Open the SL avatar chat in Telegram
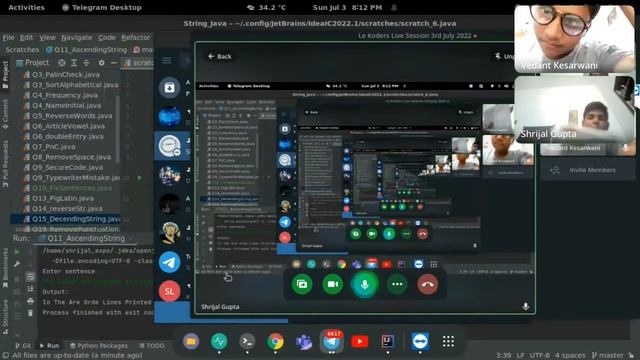This screenshot has width=640, height=360. click(169, 291)
